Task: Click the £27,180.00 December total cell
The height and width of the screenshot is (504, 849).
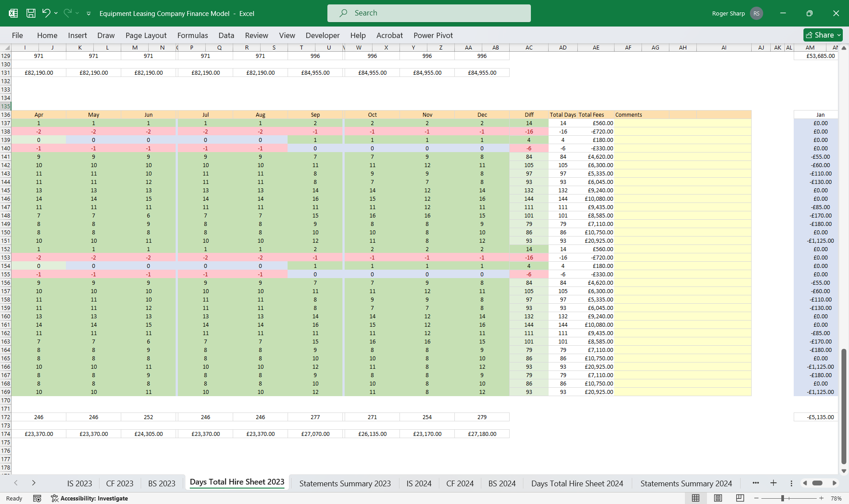Action: pyautogui.click(x=482, y=434)
